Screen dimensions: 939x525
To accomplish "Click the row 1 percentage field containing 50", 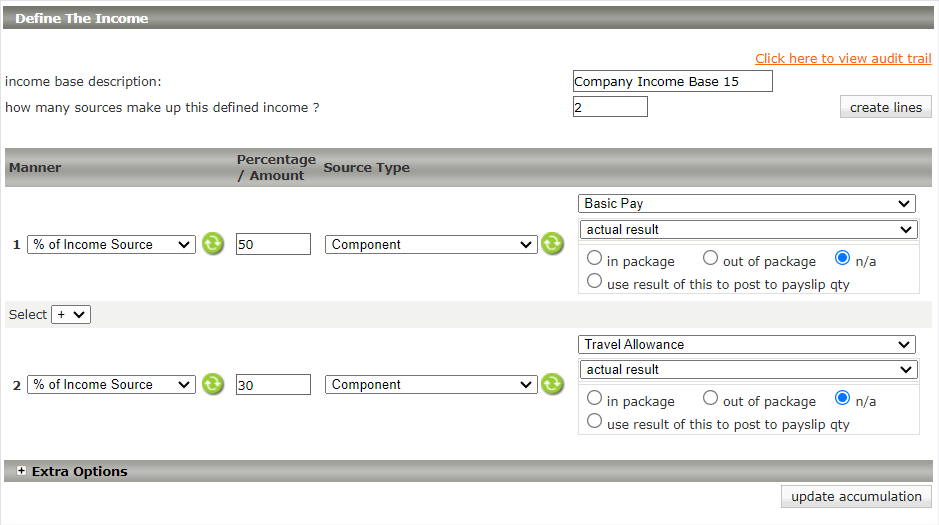I will pyautogui.click(x=273, y=245).
